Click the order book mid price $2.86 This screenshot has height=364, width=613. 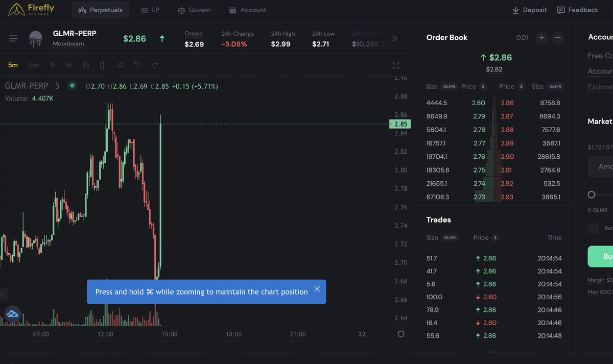click(496, 58)
